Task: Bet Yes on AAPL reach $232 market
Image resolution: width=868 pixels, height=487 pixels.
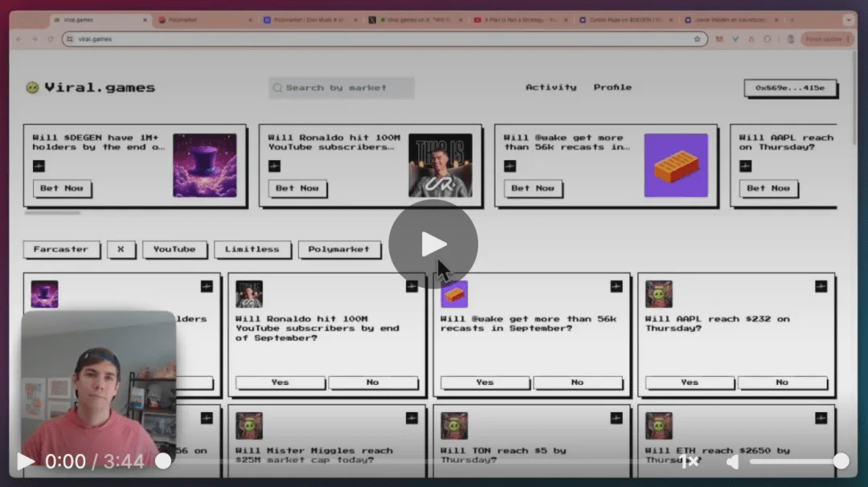Action: click(690, 383)
